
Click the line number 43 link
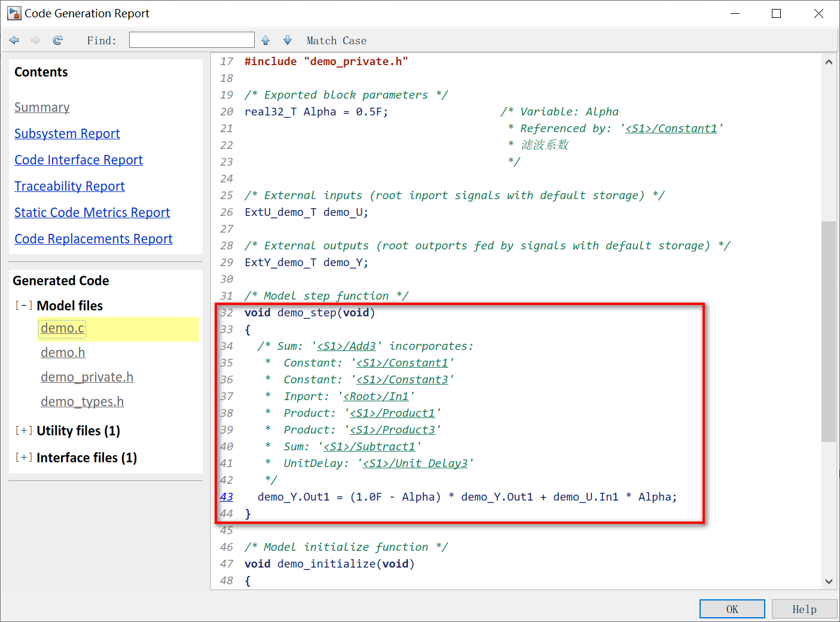(x=227, y=497)
